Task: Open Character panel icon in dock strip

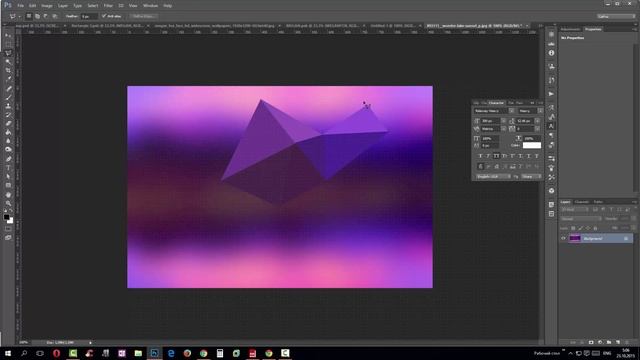Action: coord(551,126)
